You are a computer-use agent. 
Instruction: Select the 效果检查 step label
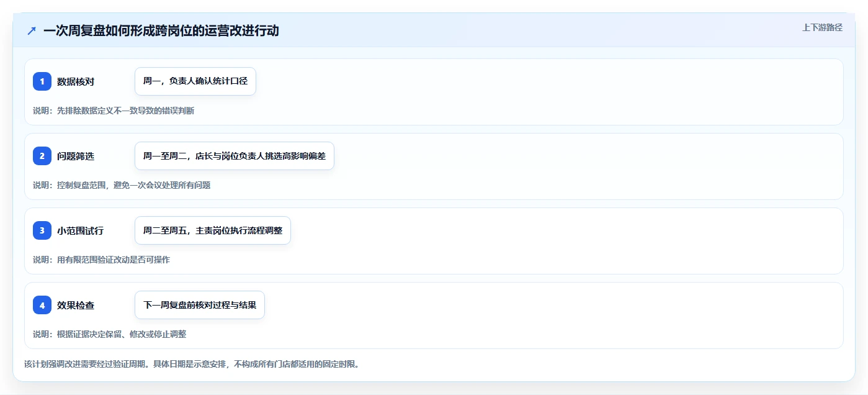[76, 305]
